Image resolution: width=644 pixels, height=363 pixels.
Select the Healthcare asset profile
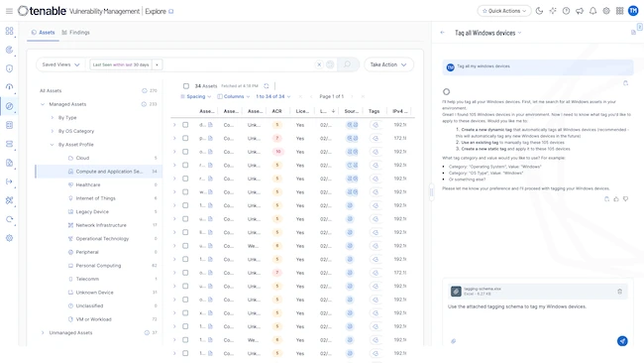point(88,185)
